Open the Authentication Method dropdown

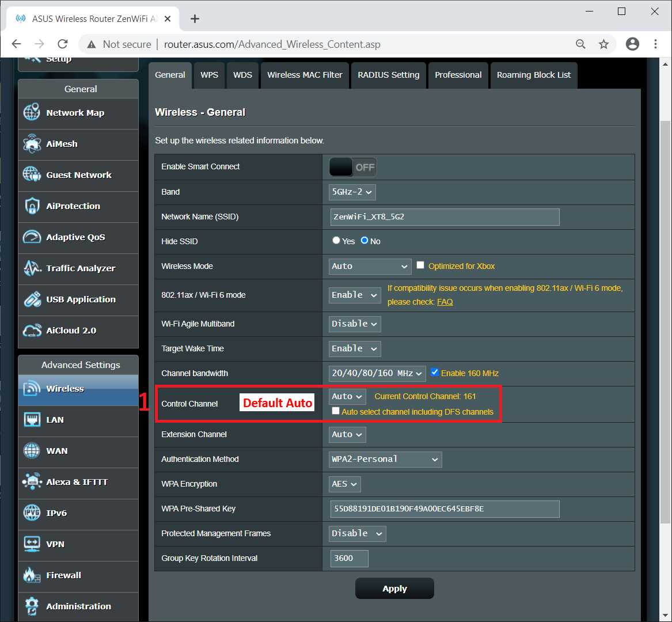(385, 459)
